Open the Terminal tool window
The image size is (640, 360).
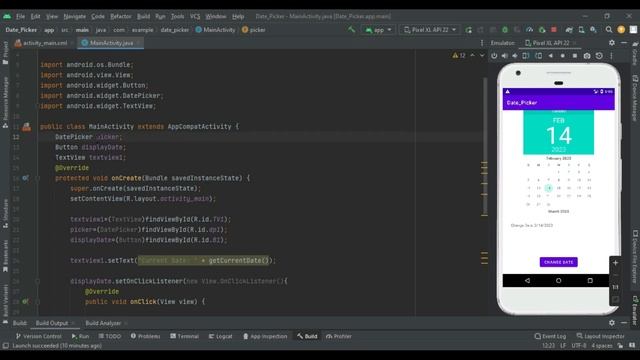pos(184,336)
